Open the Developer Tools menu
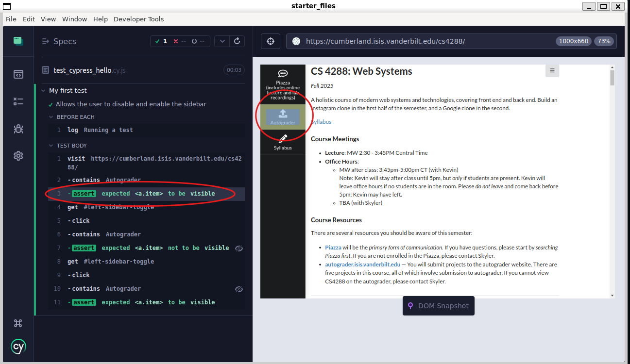This screenshot has width=630, height=364. [138, 19]
